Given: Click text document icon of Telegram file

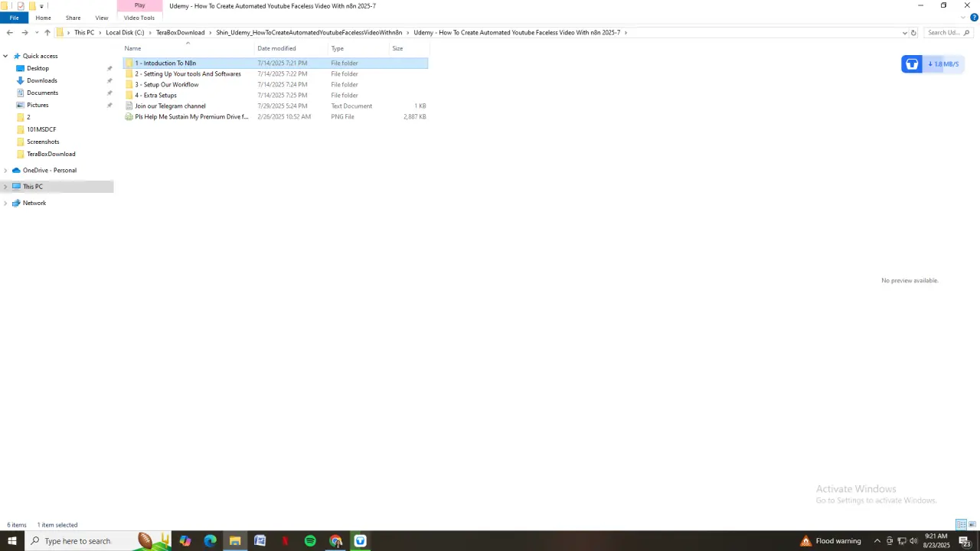Looking at the screenshot, I should (129, 106).
